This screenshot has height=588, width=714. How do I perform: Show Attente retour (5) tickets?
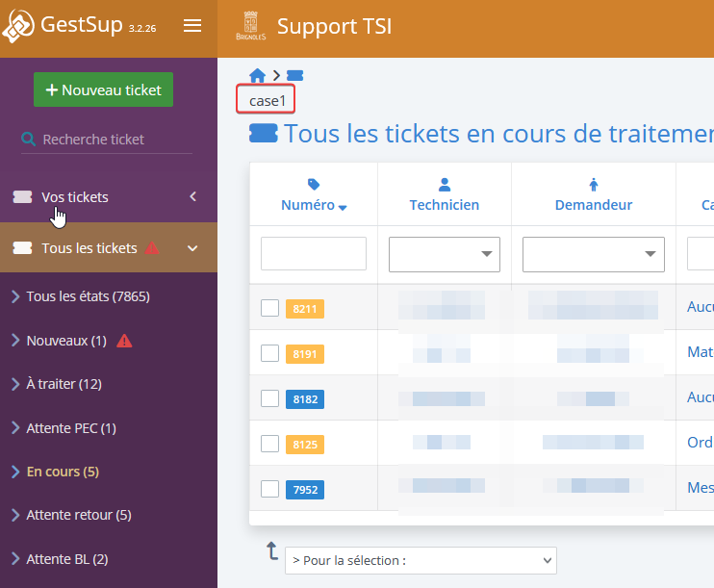[x=79, y=515]
